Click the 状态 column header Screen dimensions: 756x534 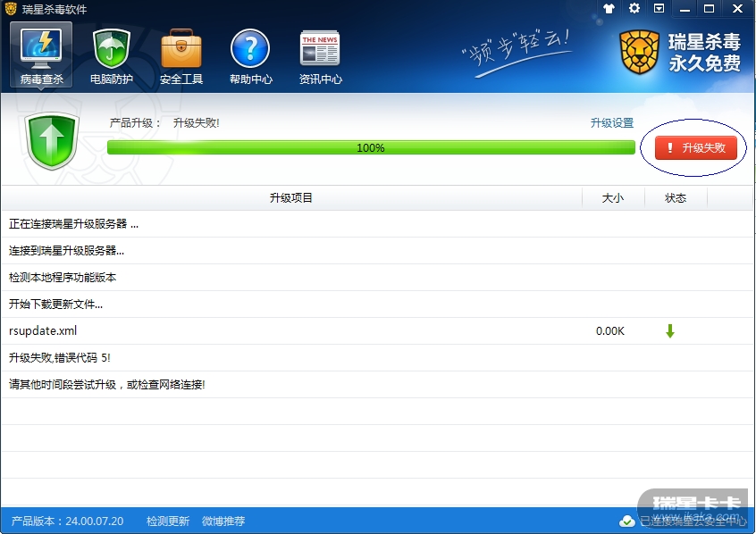[676, 198]
